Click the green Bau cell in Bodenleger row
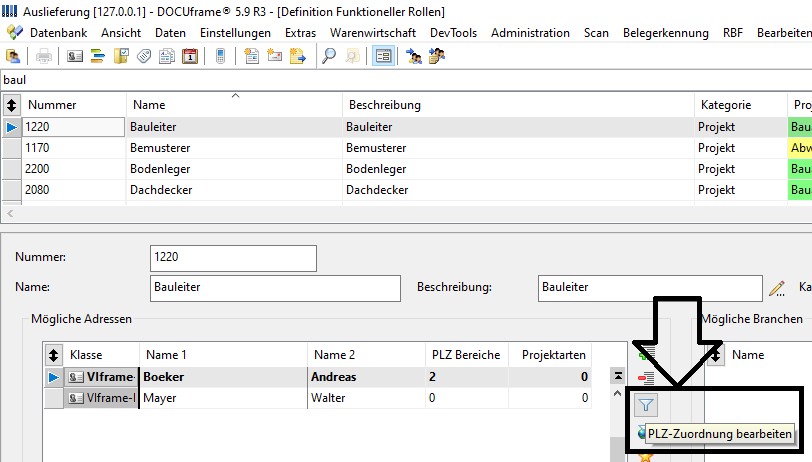 (800, 169)
